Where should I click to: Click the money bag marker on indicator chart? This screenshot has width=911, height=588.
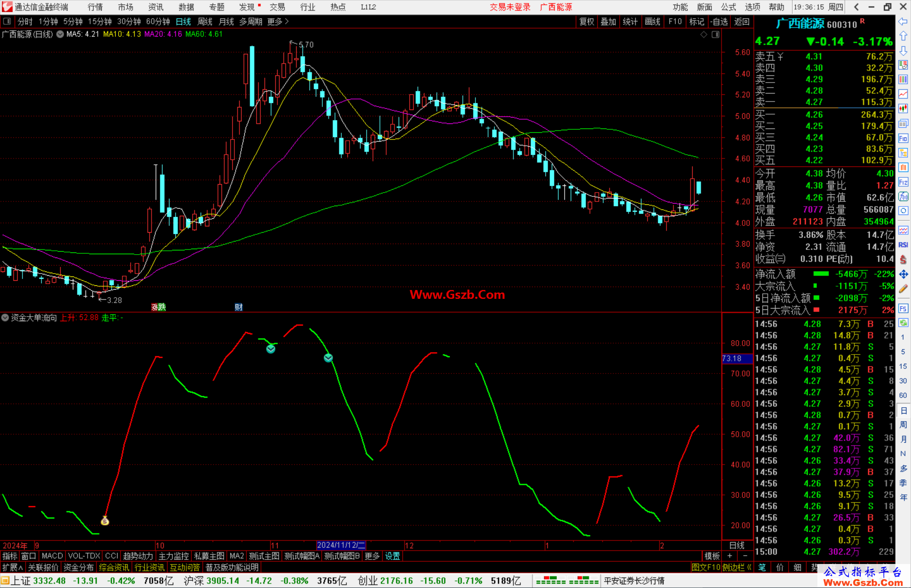pos(105,521)
